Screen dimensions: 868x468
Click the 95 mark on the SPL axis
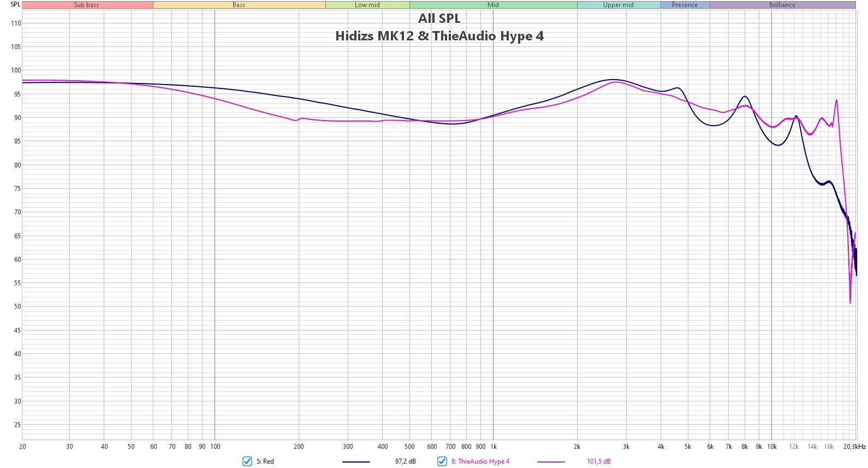[x=17, y=94]
